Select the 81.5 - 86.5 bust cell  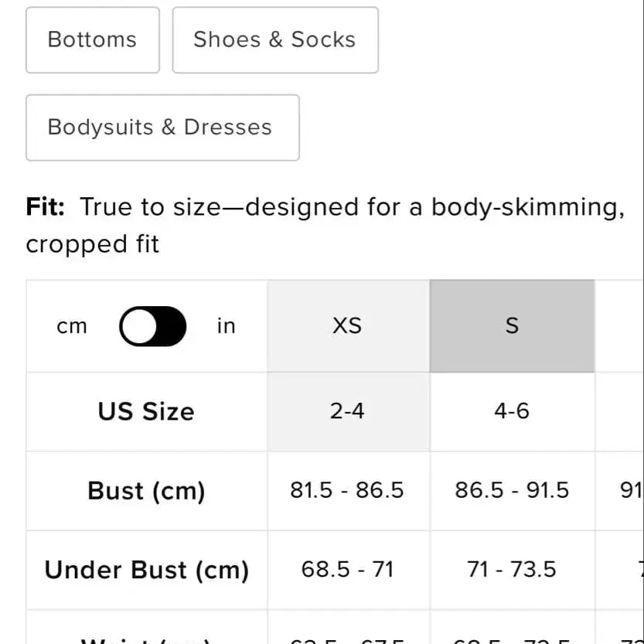click(347, 491)
